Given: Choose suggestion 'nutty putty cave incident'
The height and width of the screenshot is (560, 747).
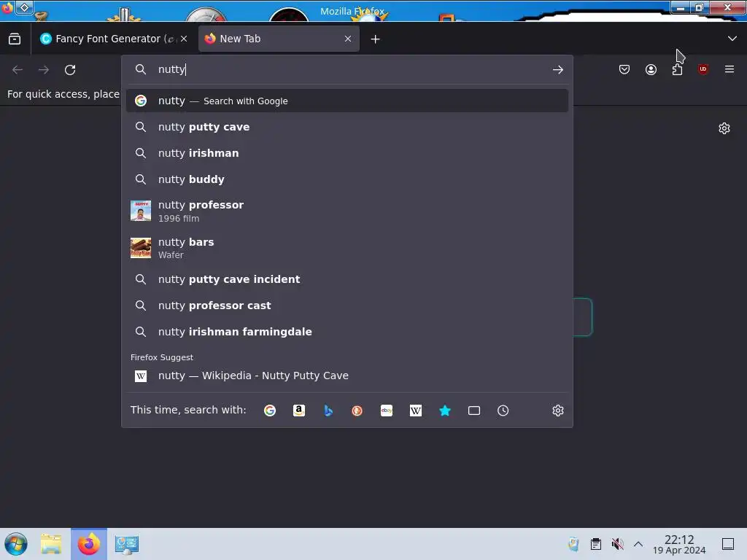Looking at the screenshot, I should pos(347,279).
